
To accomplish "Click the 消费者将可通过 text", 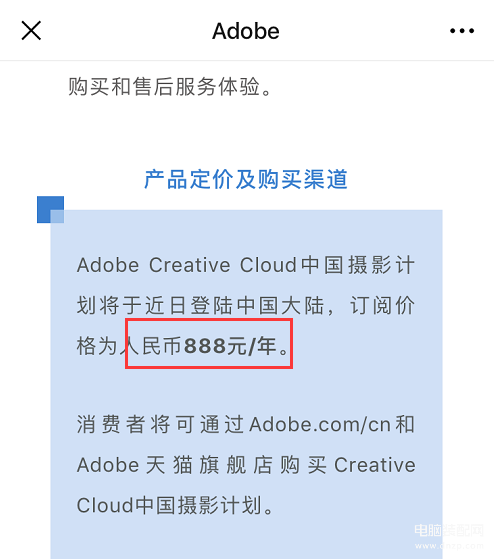I will tap(160, 425).
